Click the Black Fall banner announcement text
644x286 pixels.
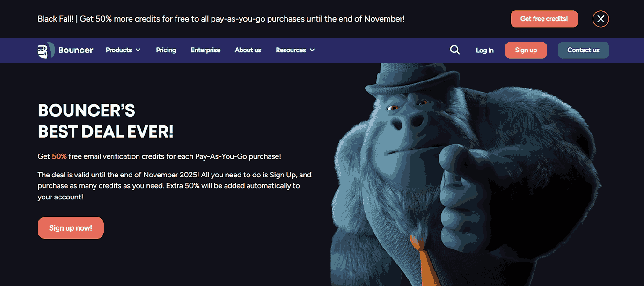221,19
